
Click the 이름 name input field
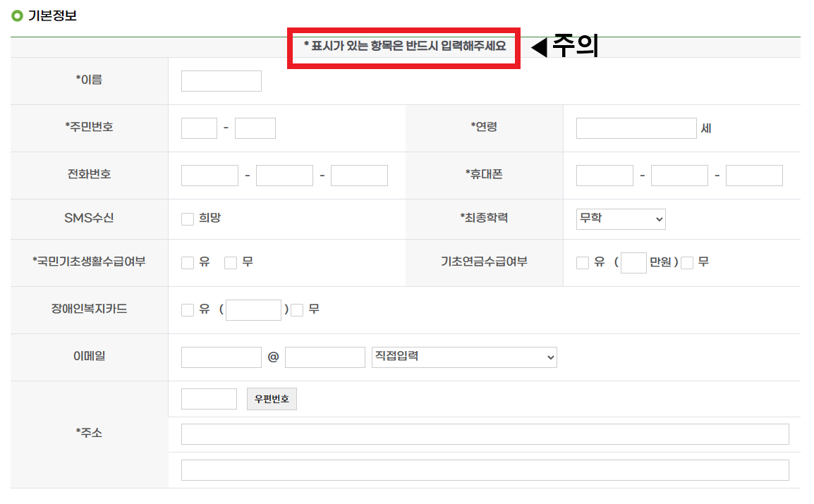tap(221, 80)
